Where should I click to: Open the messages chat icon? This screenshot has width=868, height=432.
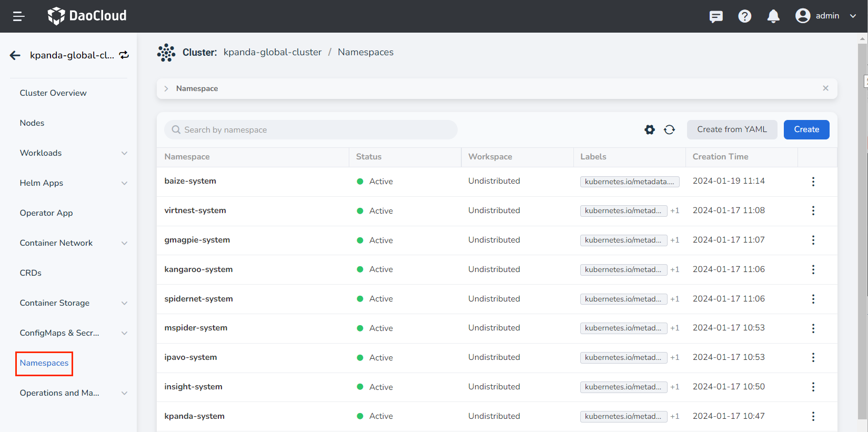(x=716, y=16)
